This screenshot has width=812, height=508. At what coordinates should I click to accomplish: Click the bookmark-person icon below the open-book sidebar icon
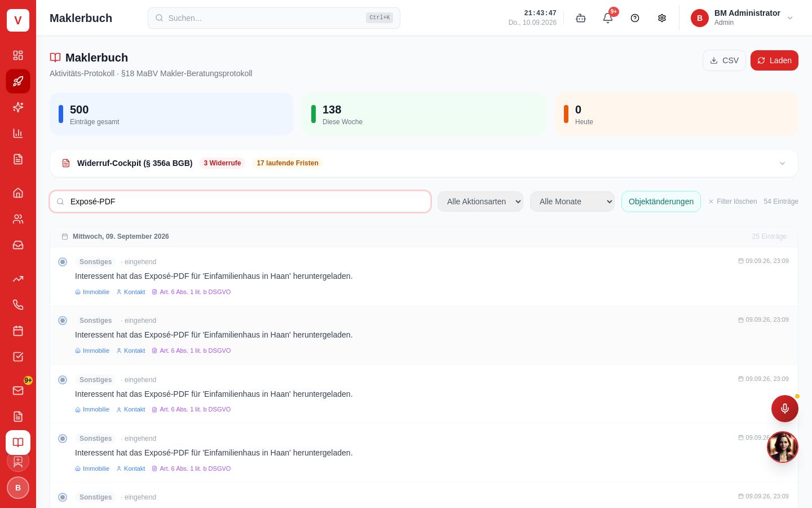(18, 461)
